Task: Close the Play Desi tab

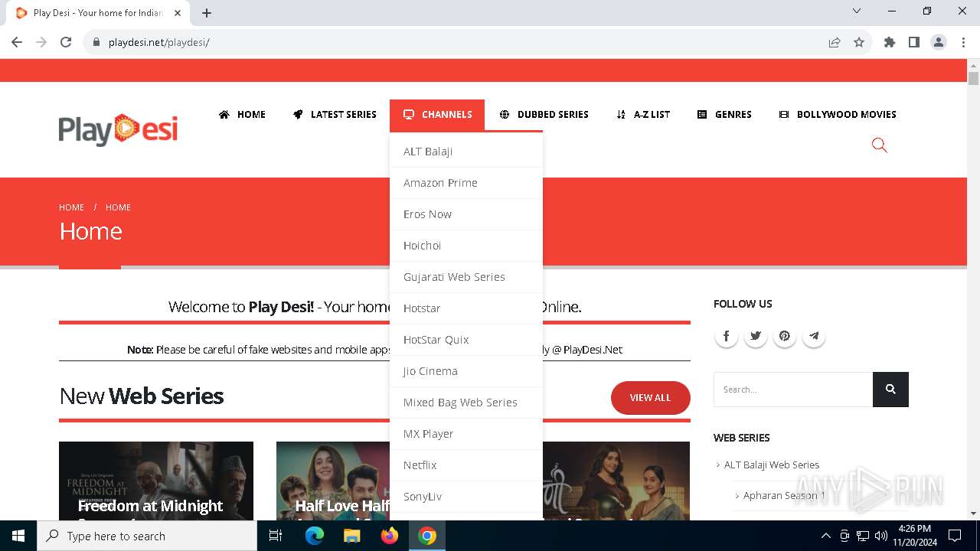Action: click(x=178, y=13)
